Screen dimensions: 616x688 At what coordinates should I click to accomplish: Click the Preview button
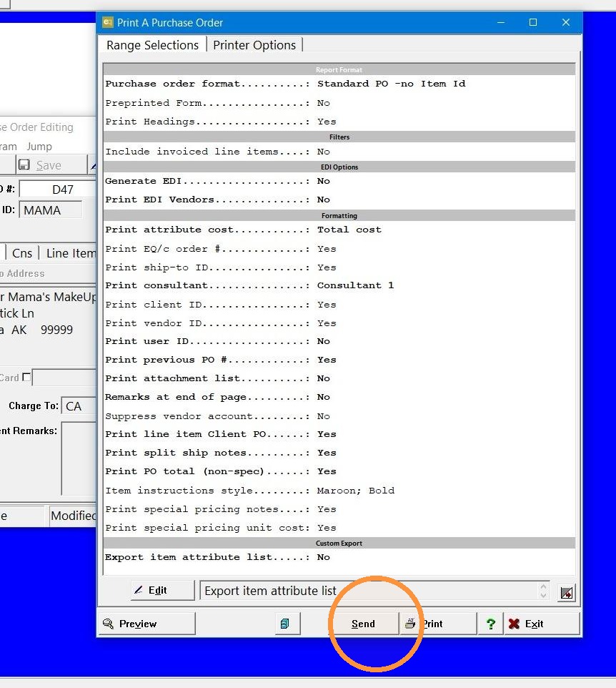pos(146,624)
